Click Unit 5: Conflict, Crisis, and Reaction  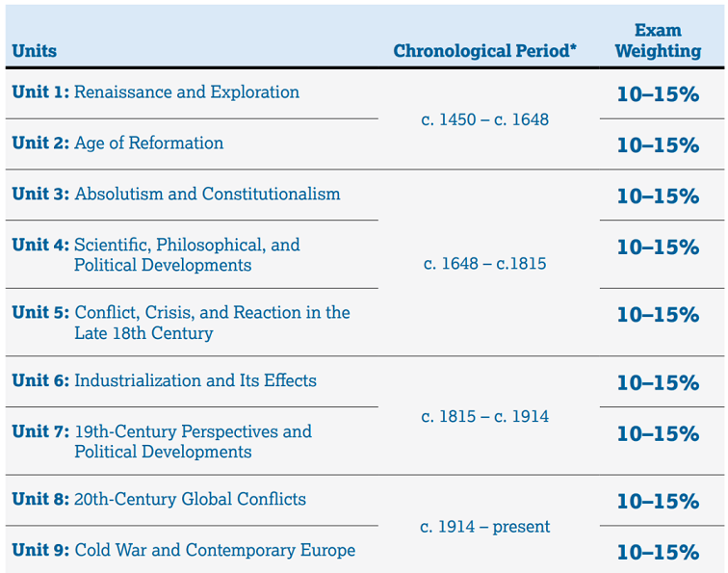pos(181,323)
